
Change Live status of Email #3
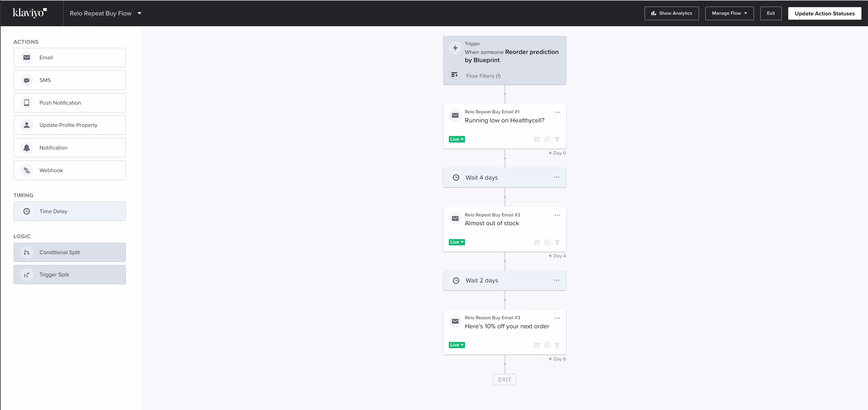(457, 345)
